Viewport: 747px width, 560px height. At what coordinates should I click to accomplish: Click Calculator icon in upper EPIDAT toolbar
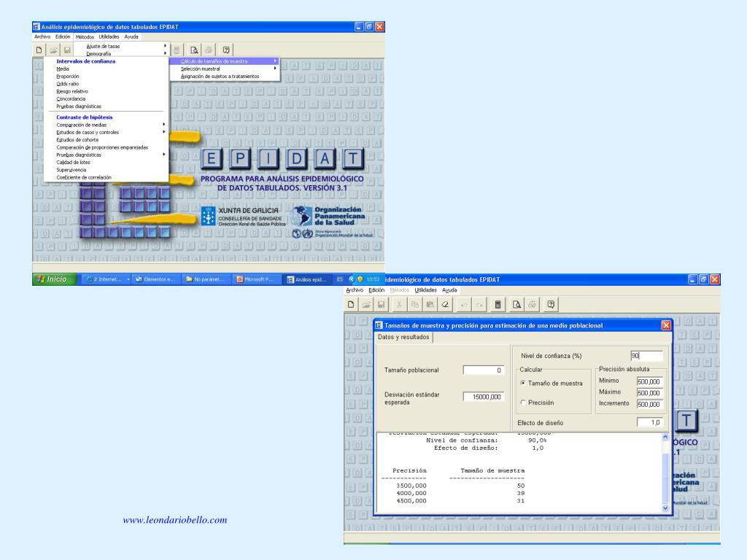(x=177, y=50)
